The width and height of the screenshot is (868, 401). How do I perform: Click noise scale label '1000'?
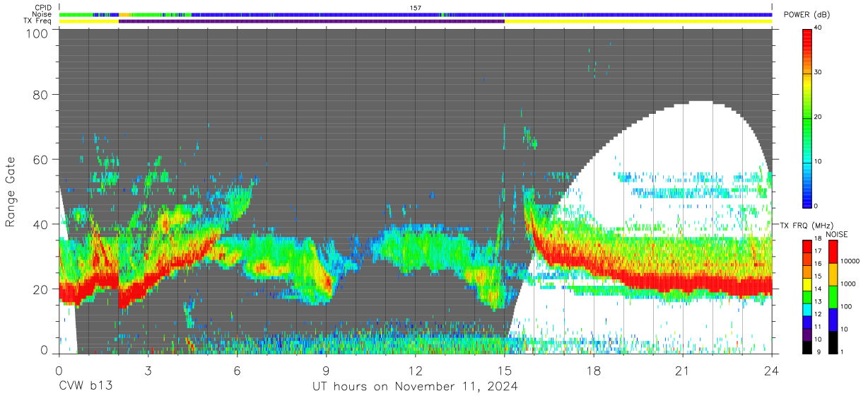[x=849, y=284]
